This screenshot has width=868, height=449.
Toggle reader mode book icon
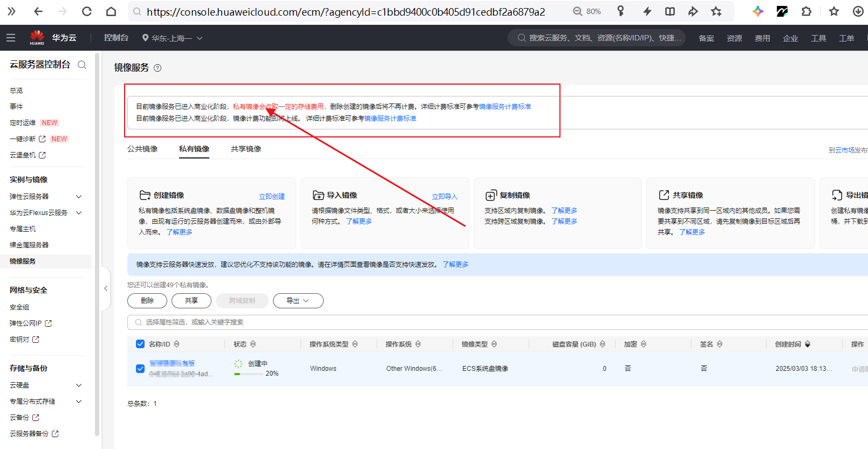pyautogui.click(x=670, y=11)
